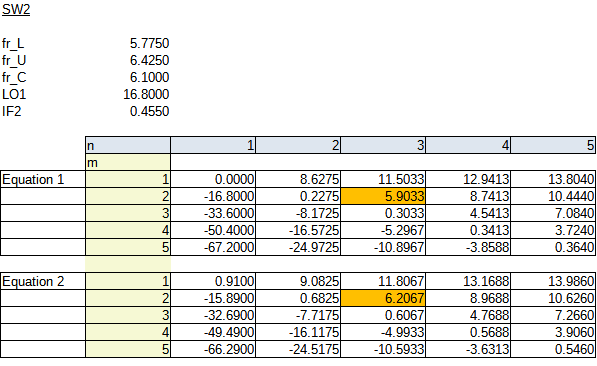Select cell with value -5.2967
Image resolution: width=597 pixels, height=366 pixels.
point(383,230)
